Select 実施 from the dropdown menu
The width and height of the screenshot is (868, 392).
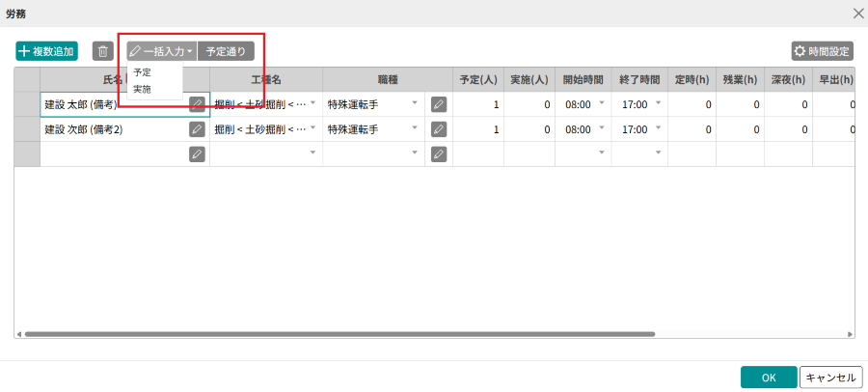pos(142,89)
